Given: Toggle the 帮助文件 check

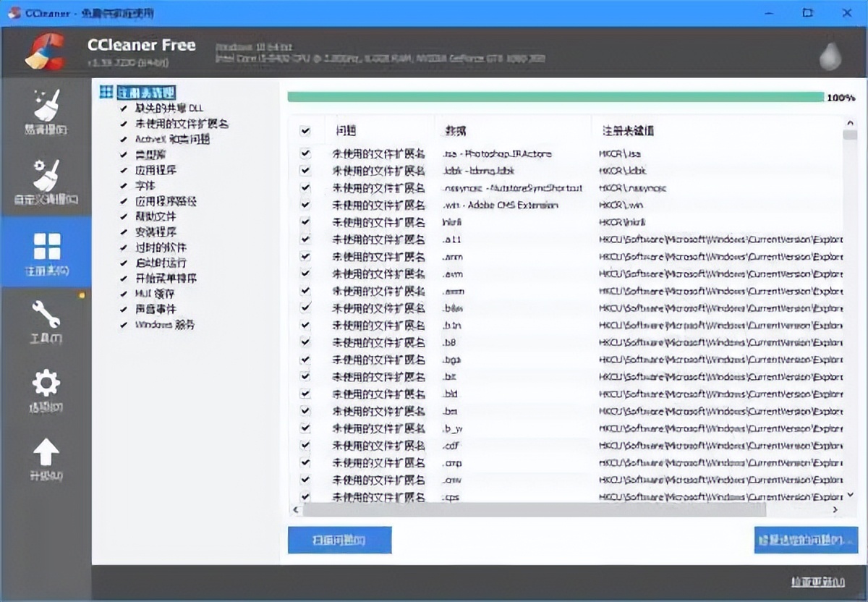Looking at the screenshot, I should 124,216.
